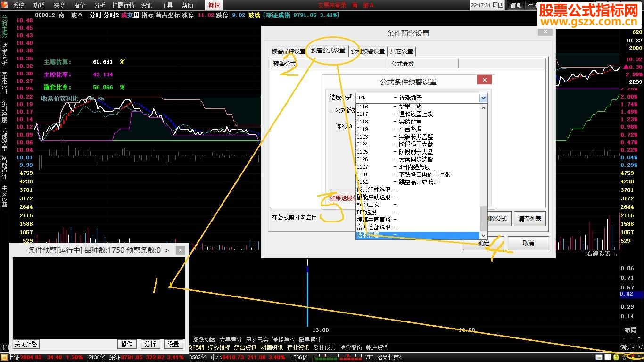Image resolution: width=644 pixels, height=362 pixels.
Task: Close the 公式条件预警设置 dialog
Action: [x=484, y=80]
